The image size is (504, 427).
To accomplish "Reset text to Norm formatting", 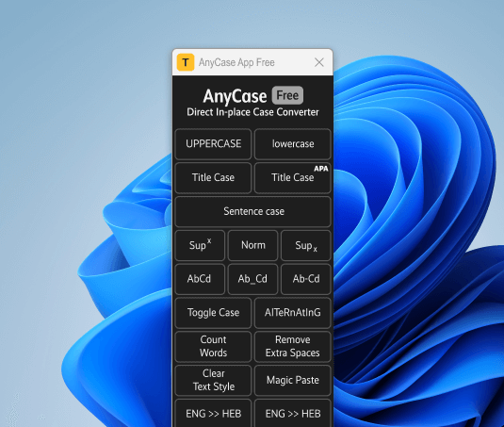I will (x=253, y=245).
